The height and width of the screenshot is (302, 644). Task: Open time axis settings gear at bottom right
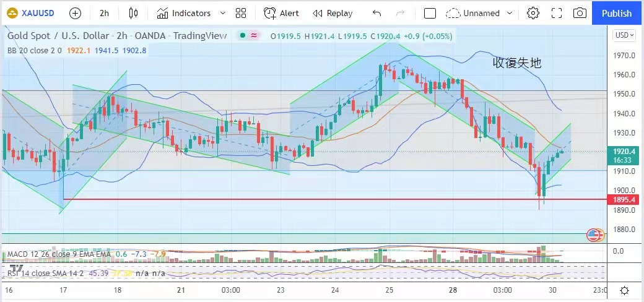point(624,290)
